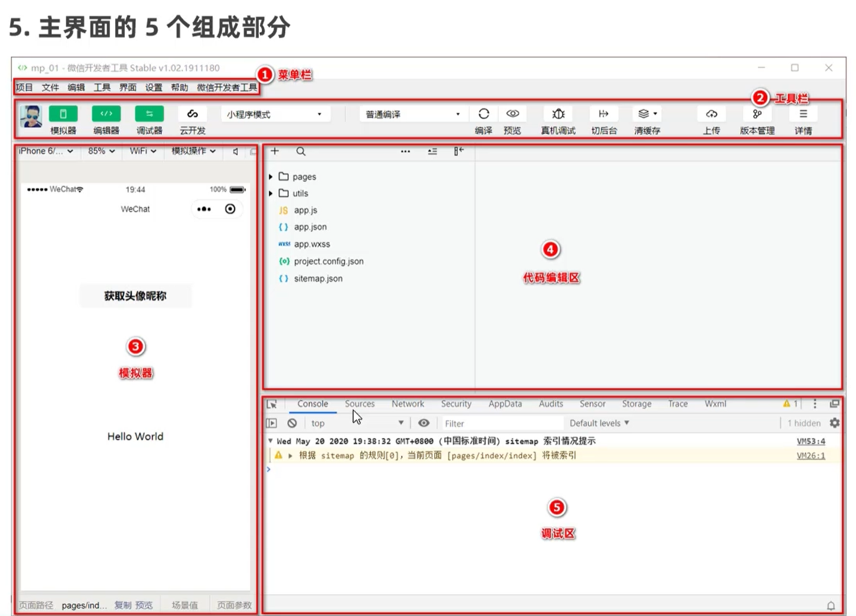The width and height of the screenshot is (856, 616).
Task: Open the 小程序模式 mode dropdown
Action: click(x=274, y=114)
